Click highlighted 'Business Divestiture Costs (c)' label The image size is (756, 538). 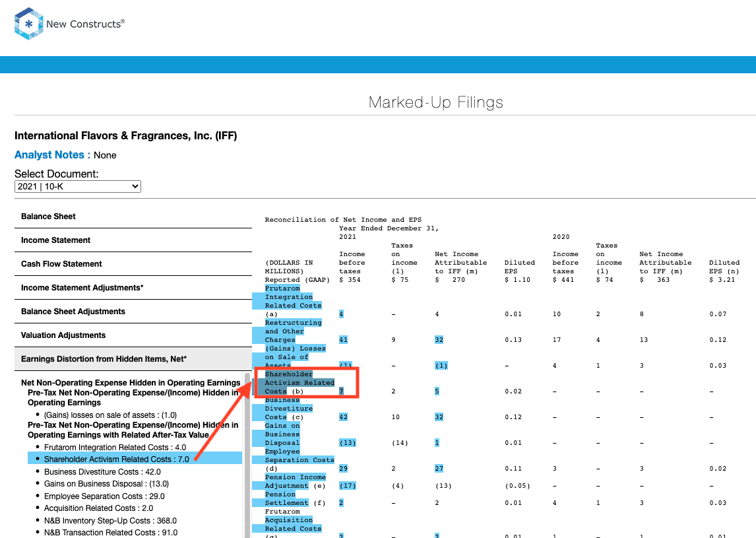[288, 409]
